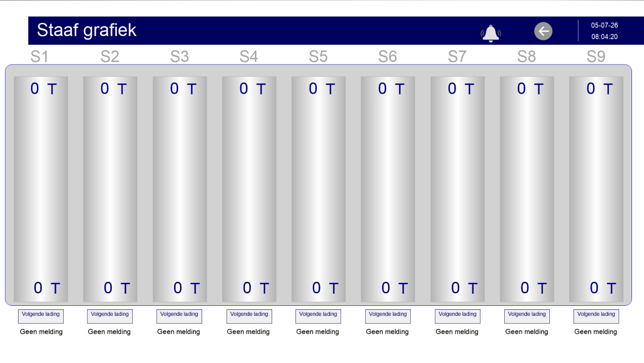Select the S3 silo bar
Image resolution: width=644 pixels, height=363 pixels.
[x=180, y=189]
